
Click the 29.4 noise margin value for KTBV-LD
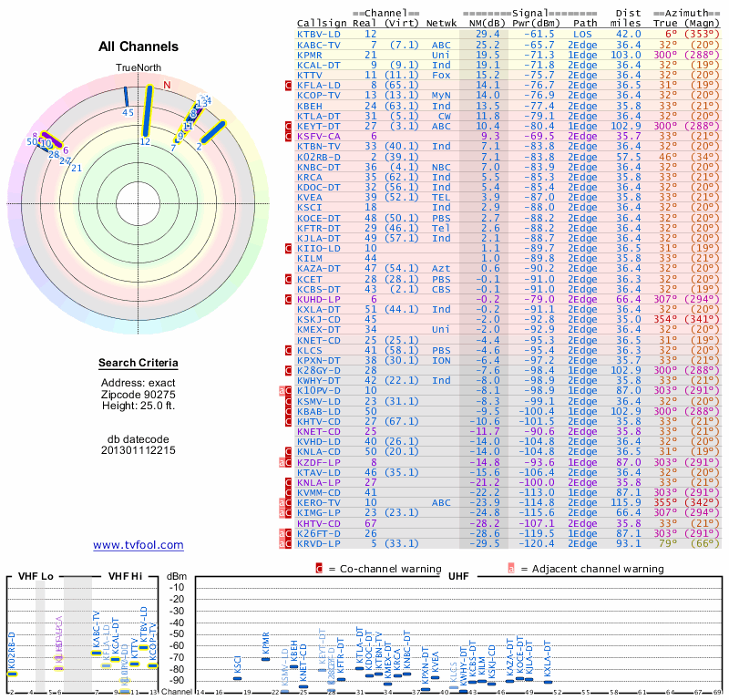pos(488,34)
